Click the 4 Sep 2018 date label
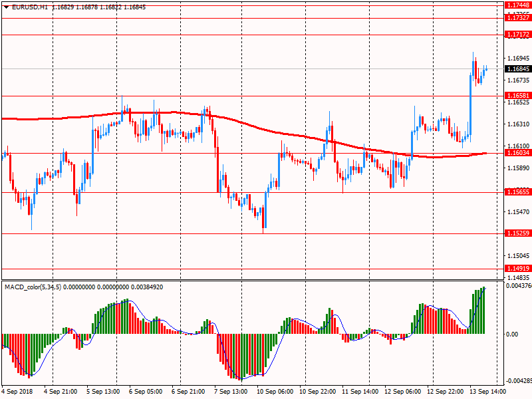Image resolution: width=532 pixels, height=399 pixels. pyautogui.click(x=17, y=392)
